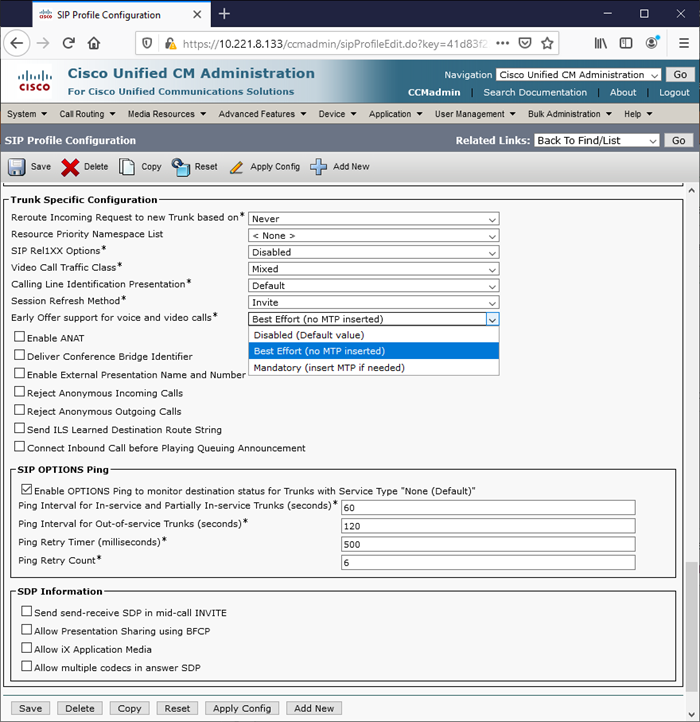The width and height of the screenshot is (700, 722).
Task: Expand the Related Links dropdown
Action: [x=597, y=141]
